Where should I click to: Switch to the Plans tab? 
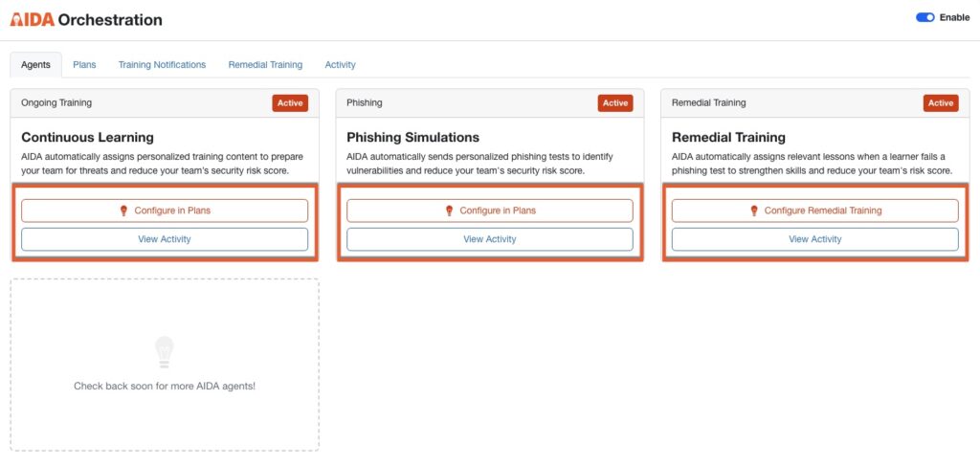pyautogui.click(x=84, y=65)
